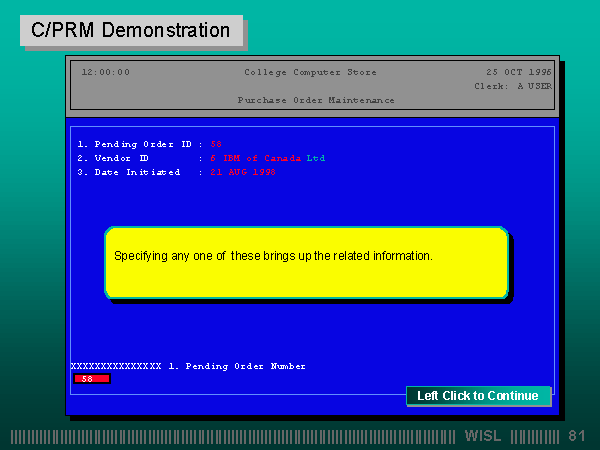Viewport: 600px width, 450px height.
Task: Click the 25 OCT 1996 header date
Action: click(x=518, y=72)
